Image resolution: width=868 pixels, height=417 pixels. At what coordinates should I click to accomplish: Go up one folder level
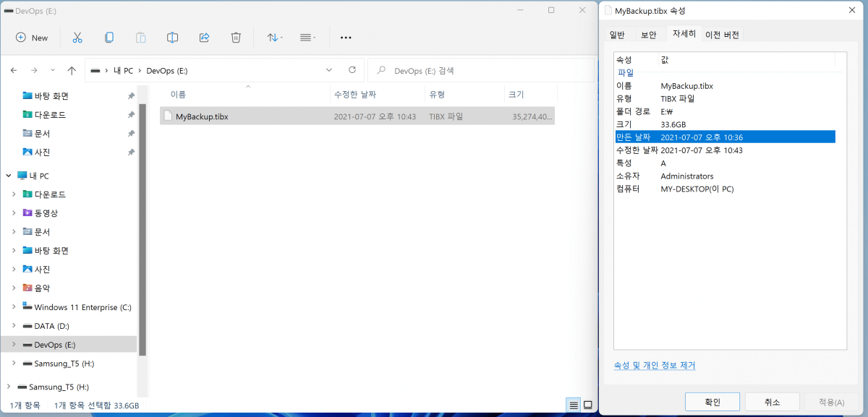click(x=72, y=71)
